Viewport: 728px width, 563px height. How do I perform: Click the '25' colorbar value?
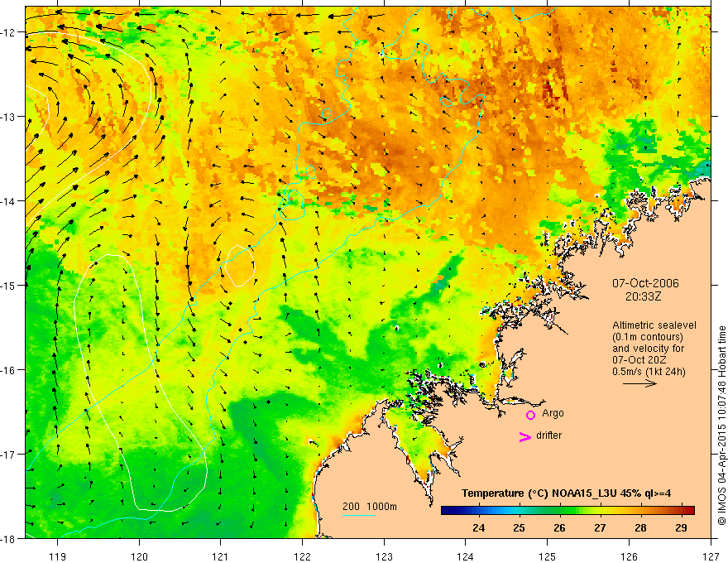519,527
